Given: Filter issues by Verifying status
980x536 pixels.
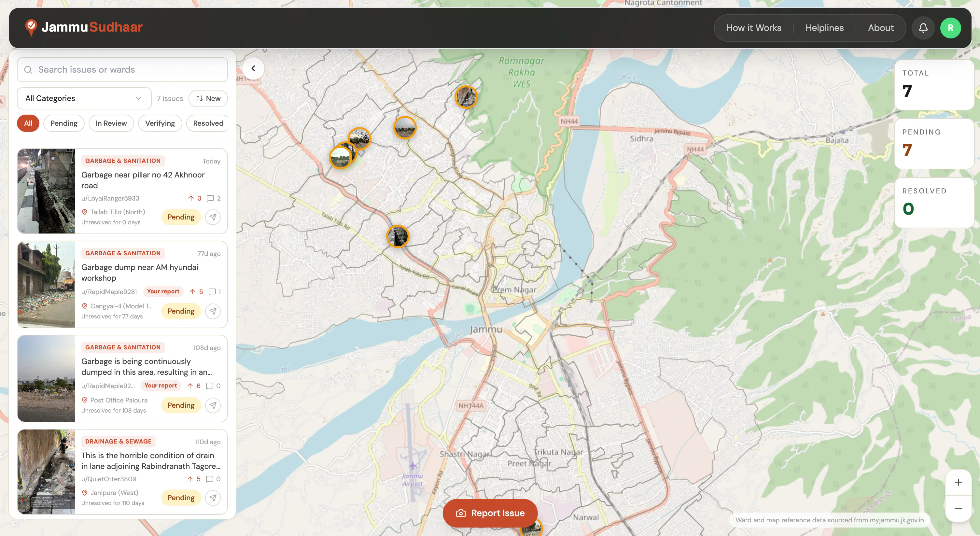Looking at the screenshot, I should 160,123.
